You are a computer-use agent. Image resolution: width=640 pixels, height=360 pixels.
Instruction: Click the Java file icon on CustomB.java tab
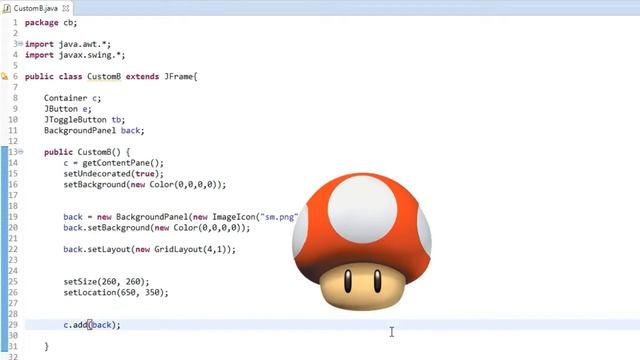pyautogui.click(x=7, y=8)
